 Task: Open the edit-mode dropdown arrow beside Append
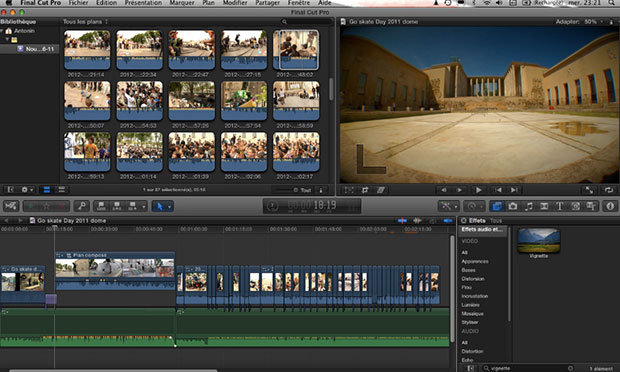(x=144, y=206)
